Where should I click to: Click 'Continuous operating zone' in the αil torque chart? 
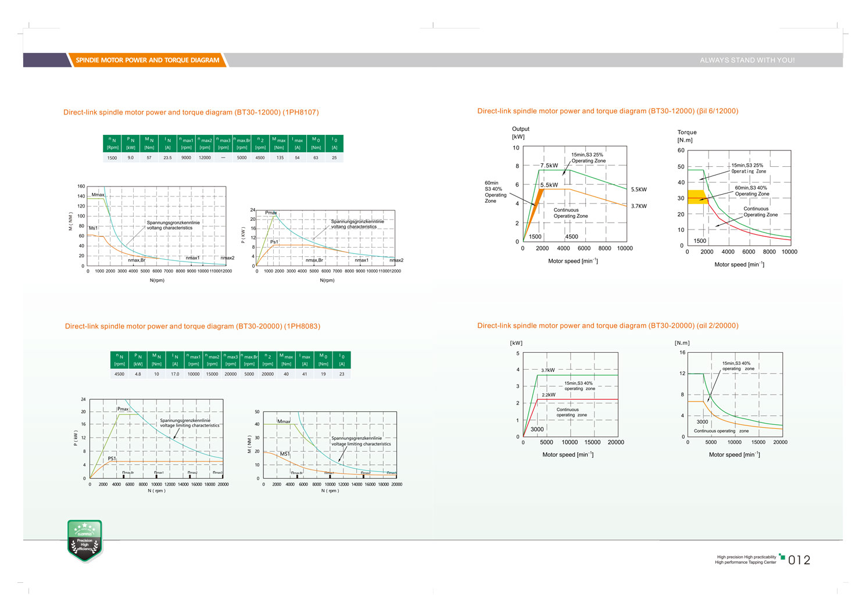(721, 431)
